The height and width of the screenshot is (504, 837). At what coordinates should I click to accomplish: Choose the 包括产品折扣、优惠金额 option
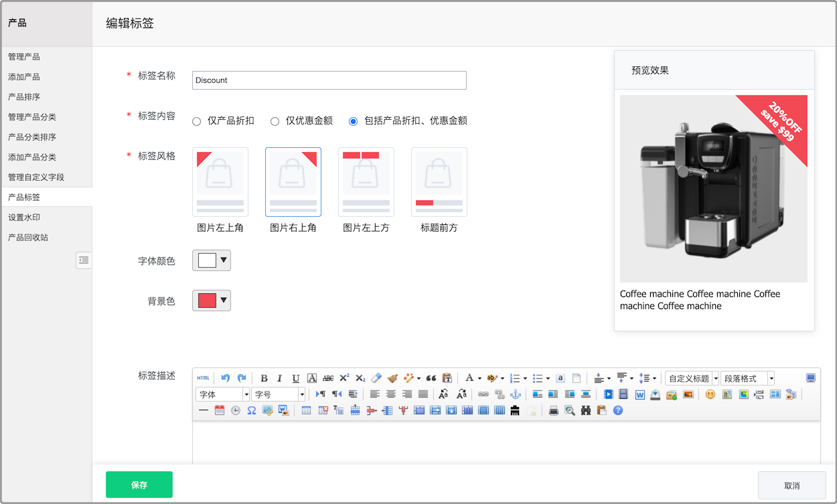pos(353,121)
